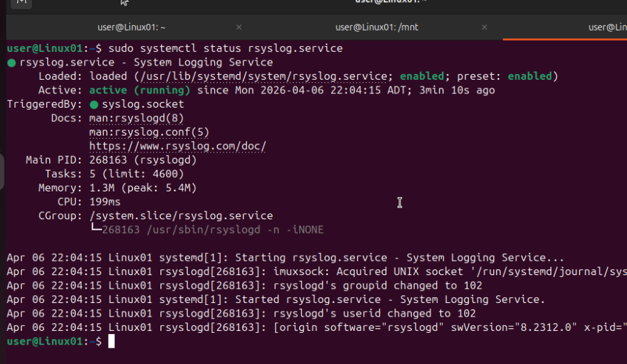Click the 'active (running)' status text
This screenshot has height=364, width=627.
140,90
